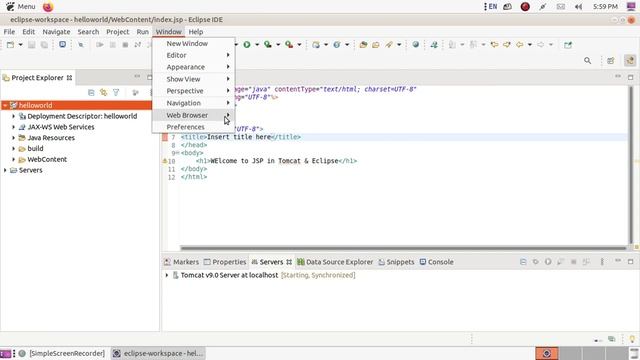640x360 pixels.
Task: Open the Navigation submenu
Action: pyautogui.click(x=193, y=103)
